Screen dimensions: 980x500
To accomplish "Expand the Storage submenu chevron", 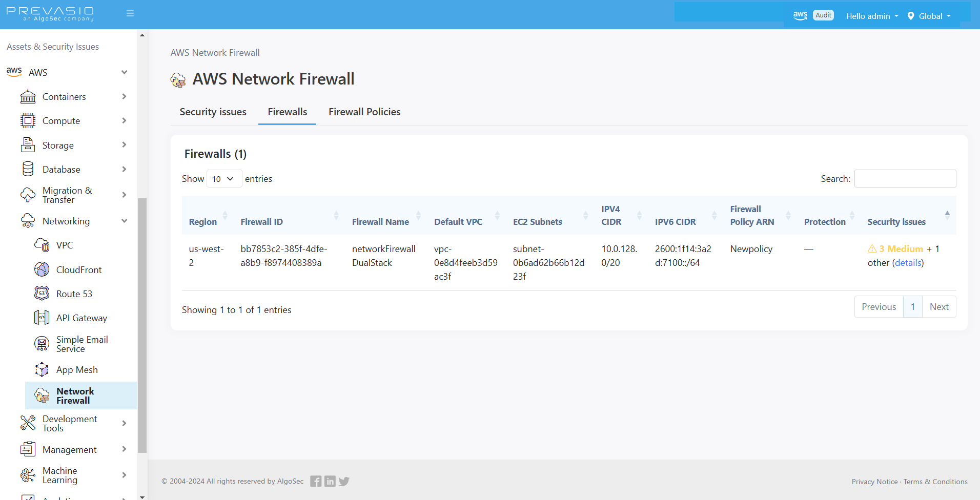I will (x=124, y=145).
